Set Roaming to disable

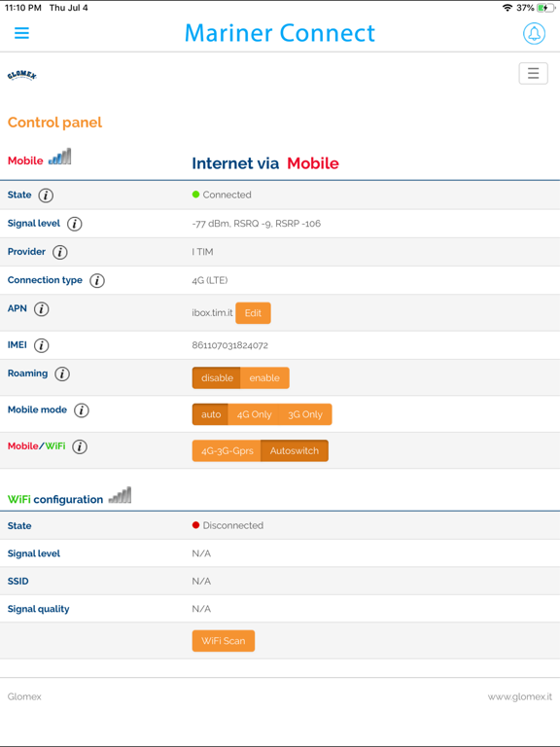coord(217,377)
